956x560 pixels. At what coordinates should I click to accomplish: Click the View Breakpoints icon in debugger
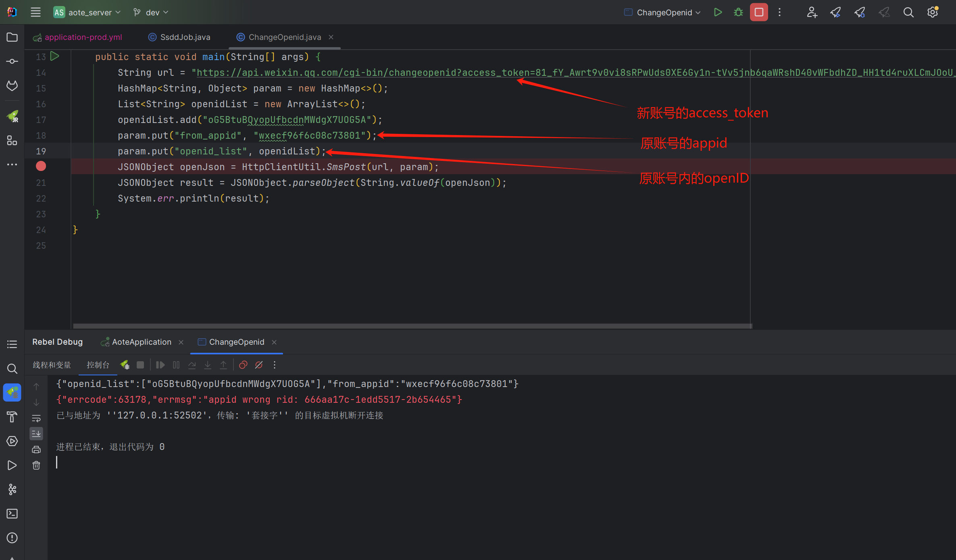243,365
